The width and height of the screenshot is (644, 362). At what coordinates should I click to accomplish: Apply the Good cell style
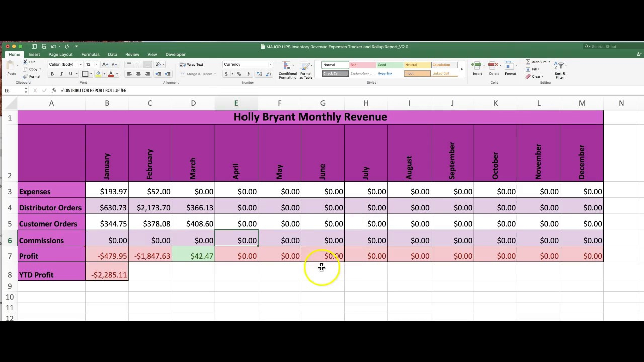point(389,65)
